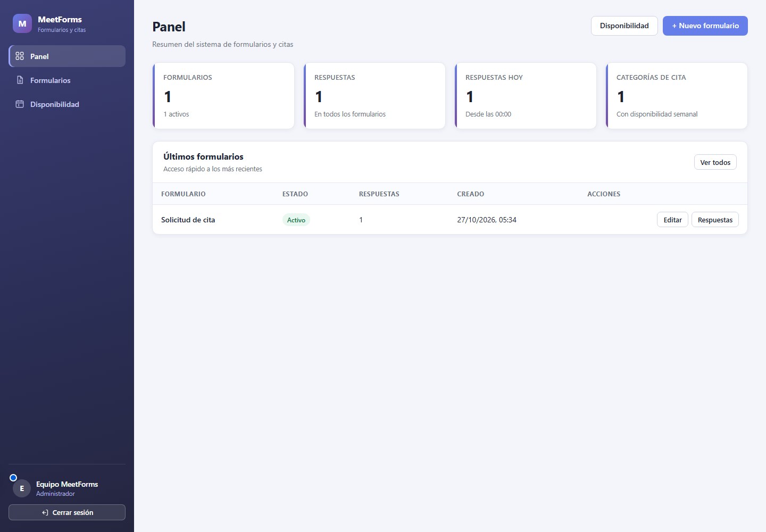This screenshot has height=532, width=766.
Task: Click the Disponibilidad button in the header
Action: pyautogui.click(x=625, y=26)
